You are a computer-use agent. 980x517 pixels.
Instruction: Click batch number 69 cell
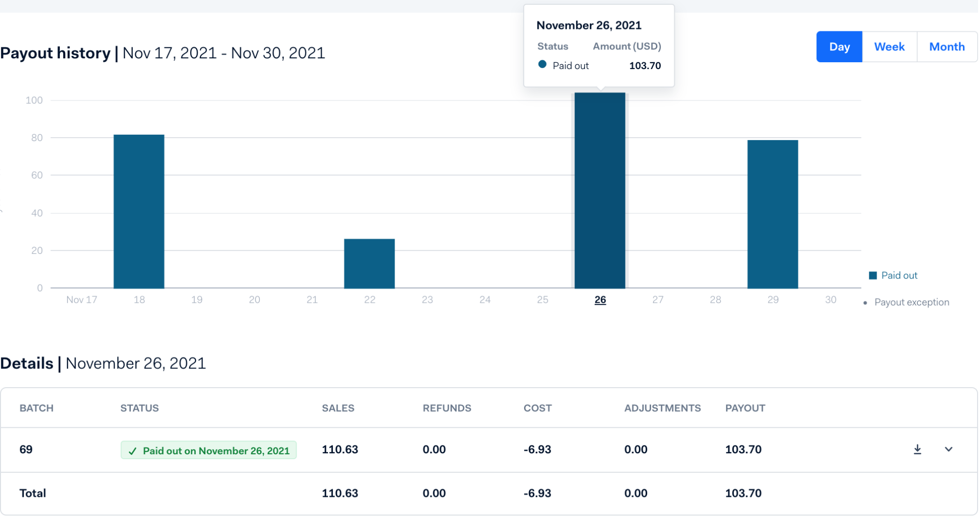point(26,449)
